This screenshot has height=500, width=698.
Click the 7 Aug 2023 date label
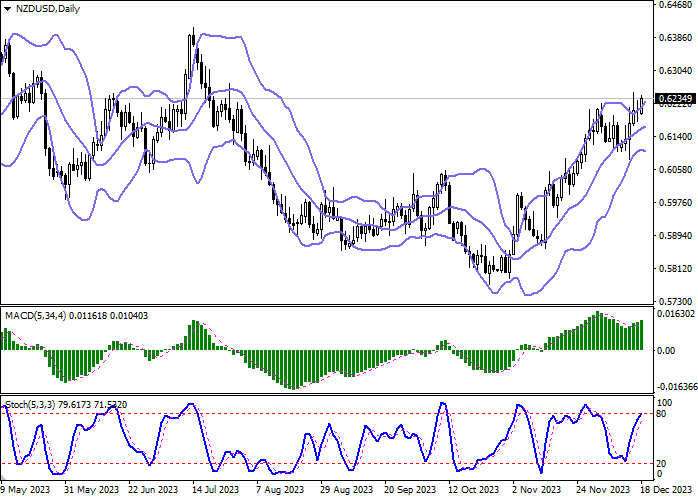coord(280,490)
